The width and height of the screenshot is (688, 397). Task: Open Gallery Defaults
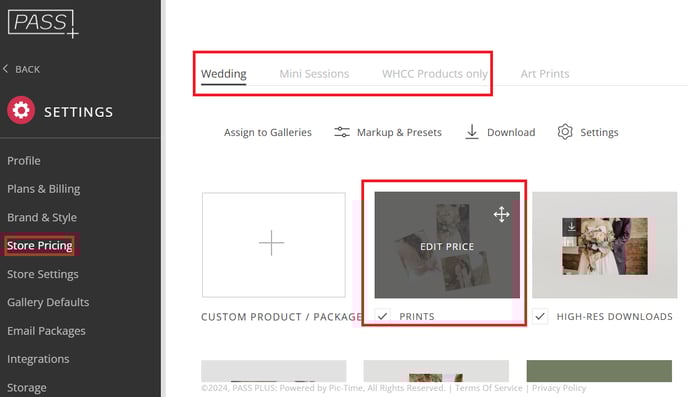coord(48,302)
